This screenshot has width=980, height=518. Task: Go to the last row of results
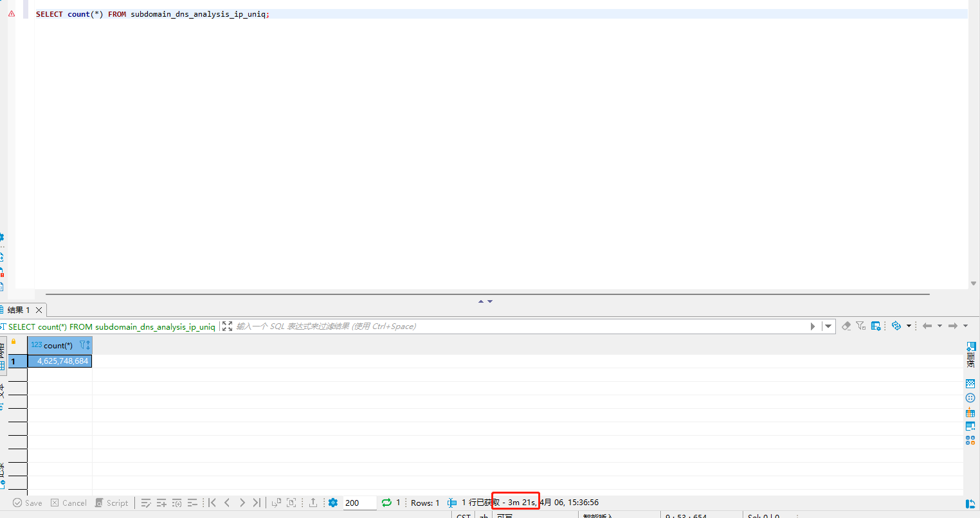coord(257,503)
